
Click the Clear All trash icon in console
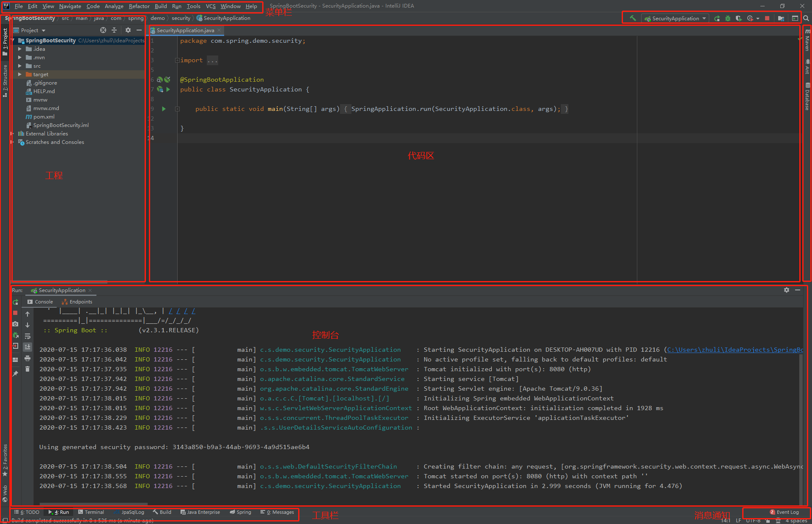tap(27, 369)
